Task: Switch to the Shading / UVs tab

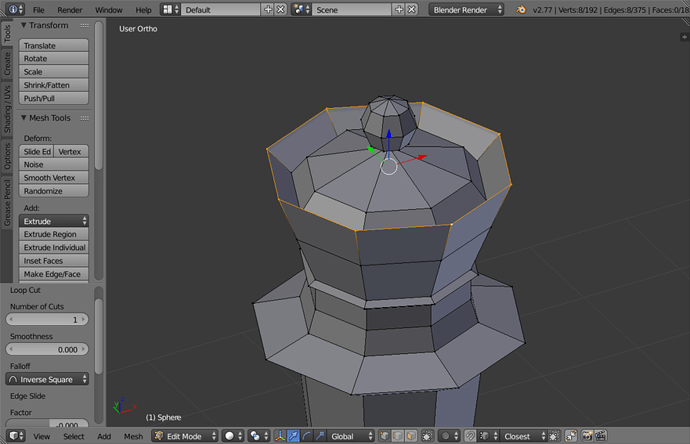Action: pyautogui.click(x=7, y=108)
